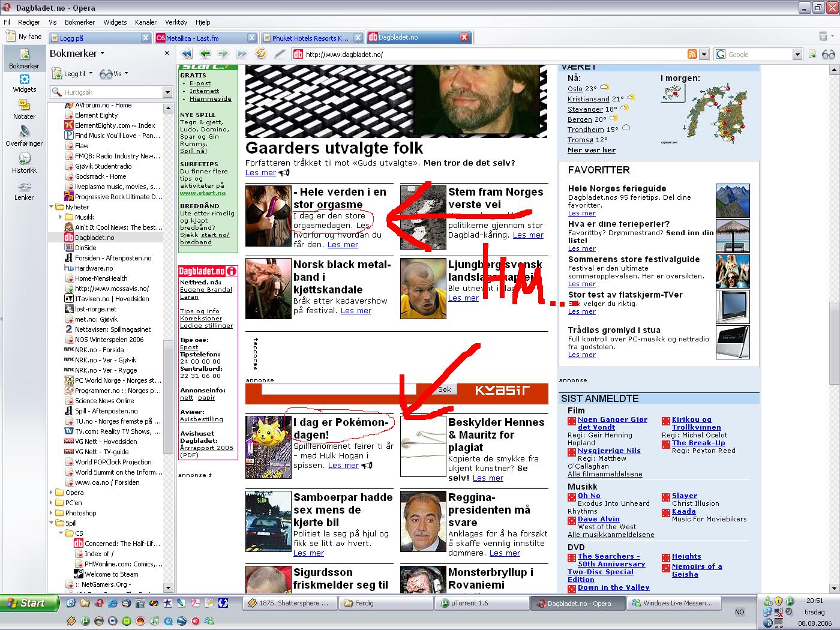
Task: Open the address bar dropdown arrow
Action: click(x=704, y=55)
